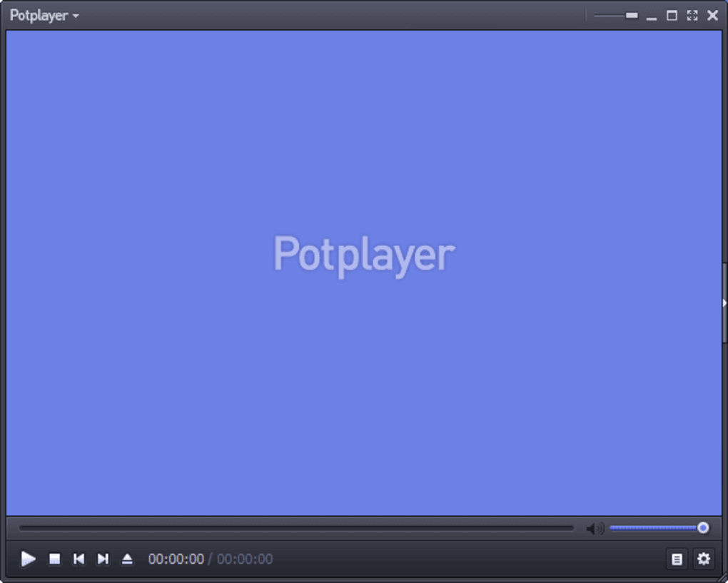The image size is (728, 583).
Task: Maximize the Potplayer window
Action: pyautogui.click(x=672, y=16)
